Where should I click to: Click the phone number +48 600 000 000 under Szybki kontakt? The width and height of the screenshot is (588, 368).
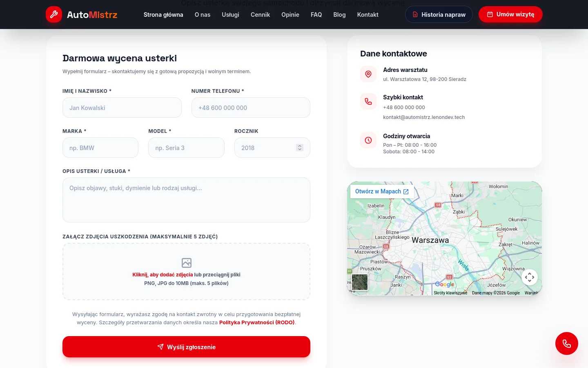pyautogui.click(x=404, y=108)
